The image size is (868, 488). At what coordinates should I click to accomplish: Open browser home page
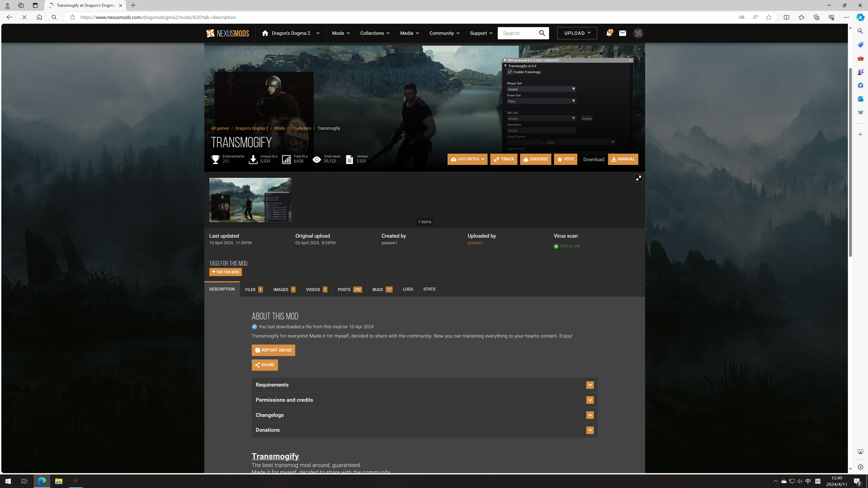click(x=39, y=17)
